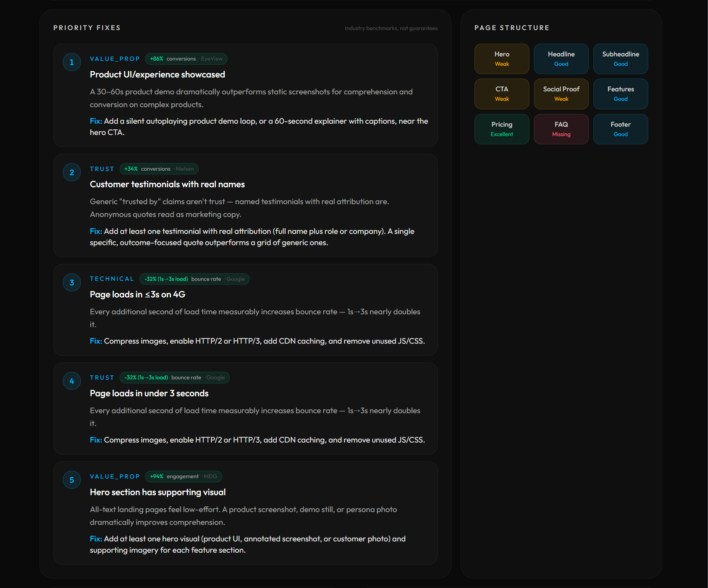Screen dimensions: 708x588
Task: Click 'Page loads in ≤3s on 4G' title
Action: click(137, 294)
